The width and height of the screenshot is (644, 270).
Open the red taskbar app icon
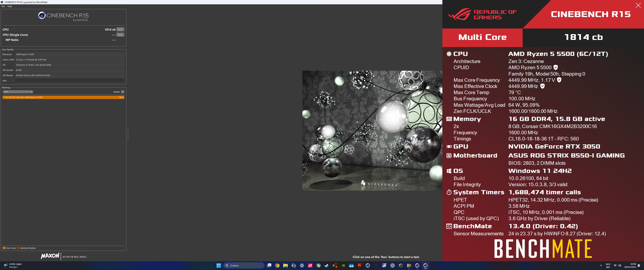(x=310, y=265)
